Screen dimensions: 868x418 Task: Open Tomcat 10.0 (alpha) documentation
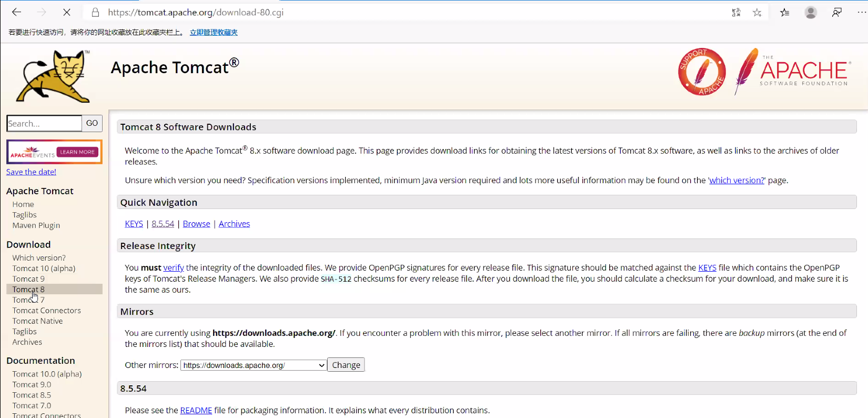[x=47, y=374]
